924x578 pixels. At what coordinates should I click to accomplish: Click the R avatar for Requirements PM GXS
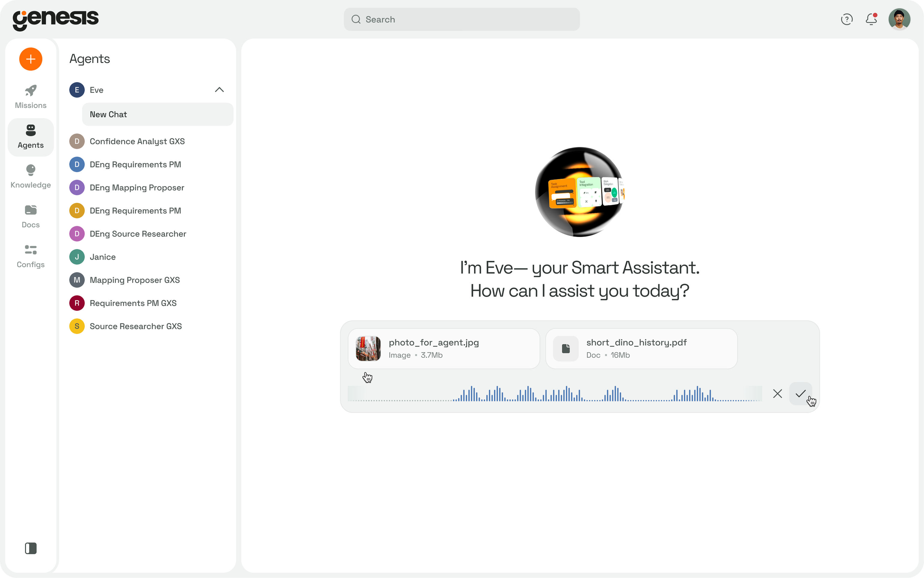coord(77,303)
